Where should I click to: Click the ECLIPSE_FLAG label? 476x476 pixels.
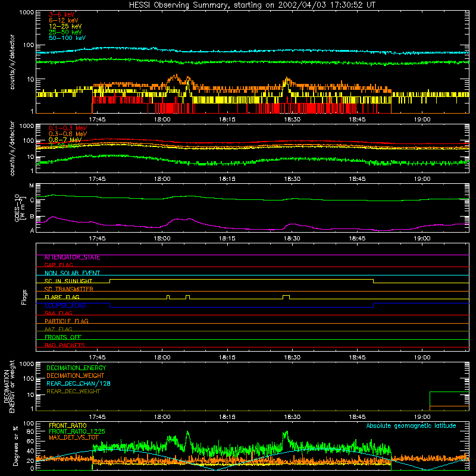[65, 305]
